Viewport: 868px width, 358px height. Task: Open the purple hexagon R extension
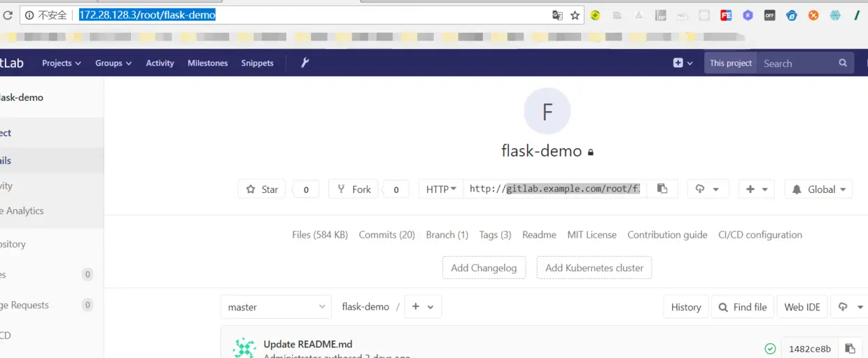[748, 15]
